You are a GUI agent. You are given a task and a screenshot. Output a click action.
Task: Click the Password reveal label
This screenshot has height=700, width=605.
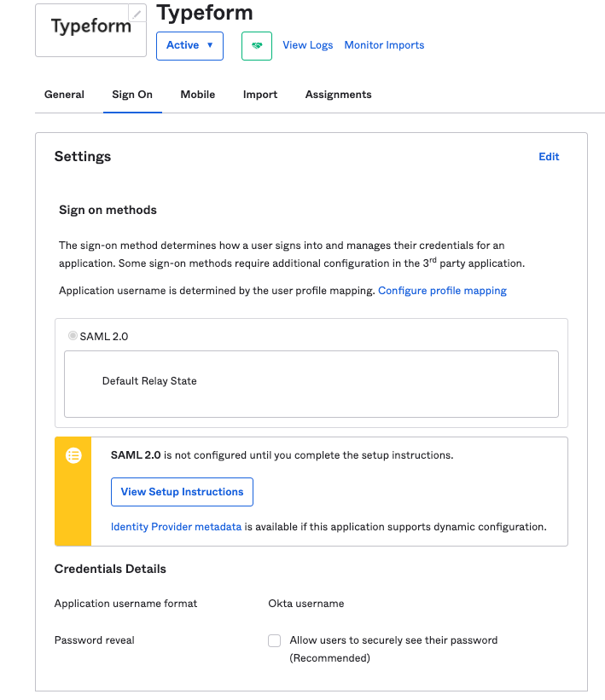(94, 640)
